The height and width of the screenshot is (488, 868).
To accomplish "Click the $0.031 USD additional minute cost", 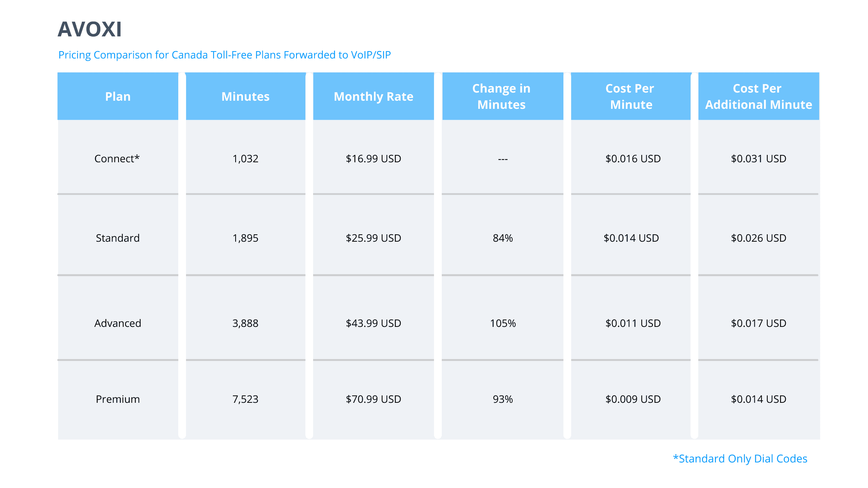I will (758, 159).
